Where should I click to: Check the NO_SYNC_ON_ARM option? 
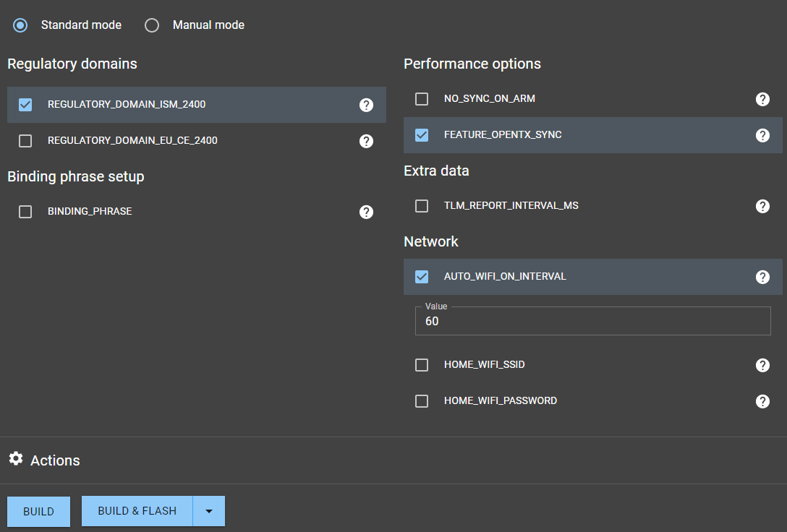click(422, 99)
